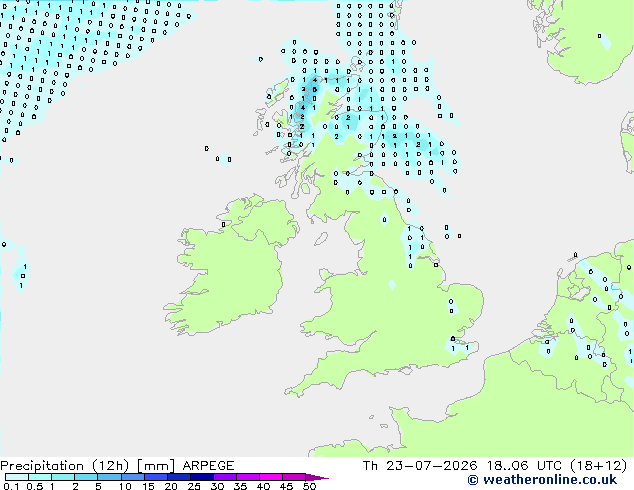Pick the 1–2 mm legend swatch
This screenshot has width=634, height=490.
click(63, 477)
